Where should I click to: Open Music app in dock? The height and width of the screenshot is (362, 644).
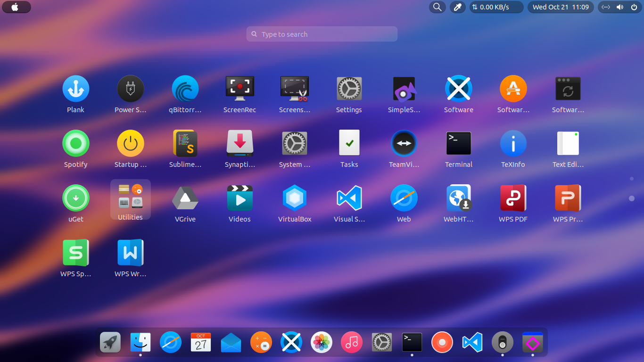tap(352, 342)
